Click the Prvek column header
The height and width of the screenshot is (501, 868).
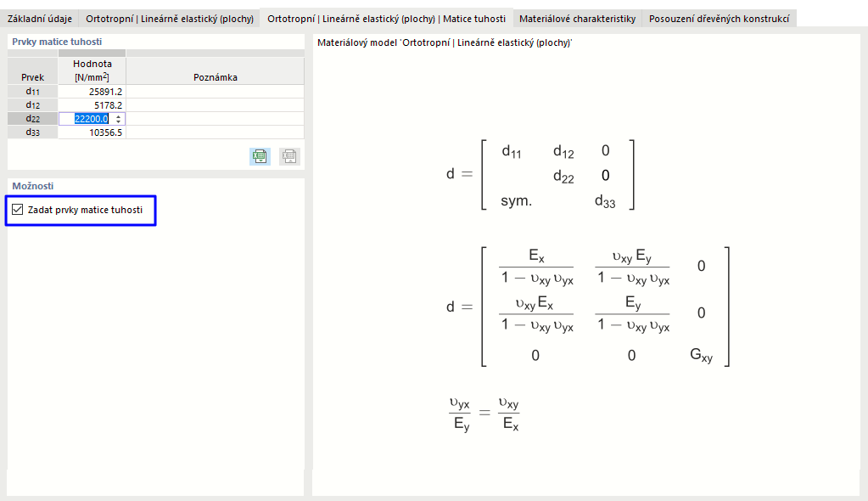[32, 70]
